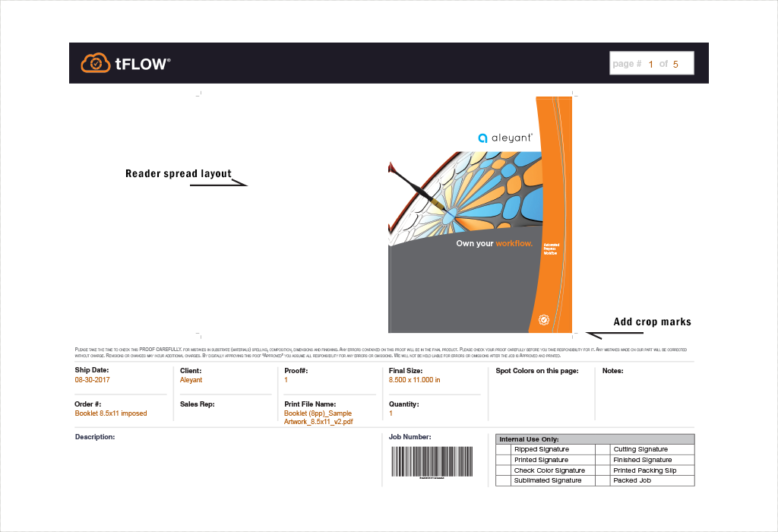778x532 pixels.
Task: Click the proof disclaimer fine print paragraph
Action: click(x=381, y=353)
